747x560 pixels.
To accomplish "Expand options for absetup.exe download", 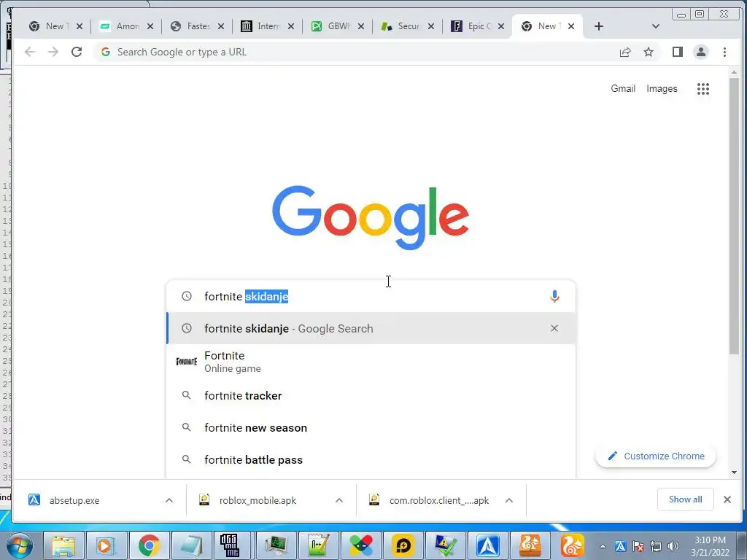I will point(169,500).
